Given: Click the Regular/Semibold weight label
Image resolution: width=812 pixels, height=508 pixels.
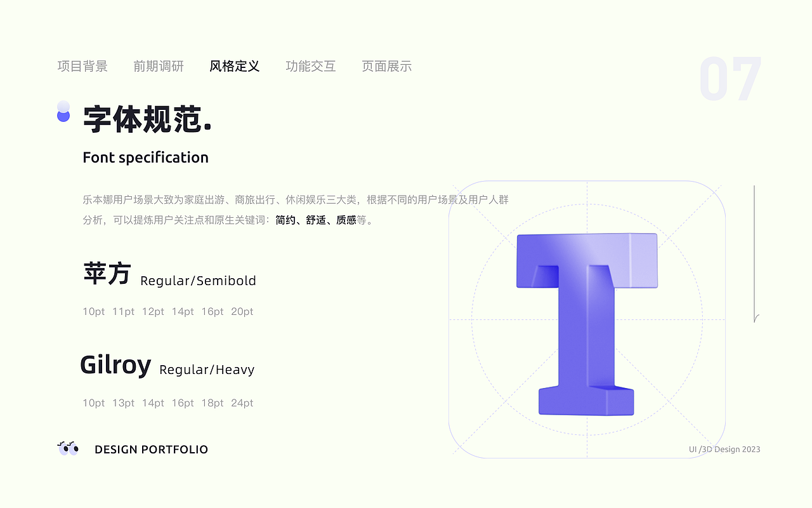Looking at the screenshot, I should point(198,281).
